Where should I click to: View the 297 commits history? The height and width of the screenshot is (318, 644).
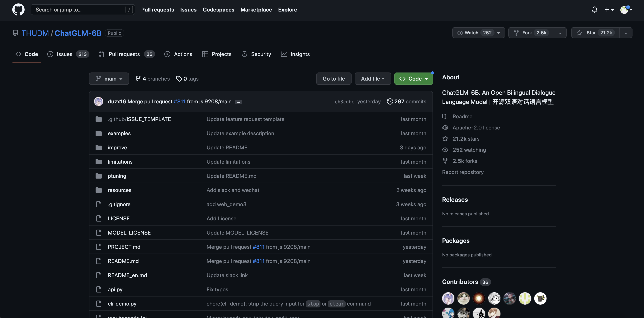point(406,101)
